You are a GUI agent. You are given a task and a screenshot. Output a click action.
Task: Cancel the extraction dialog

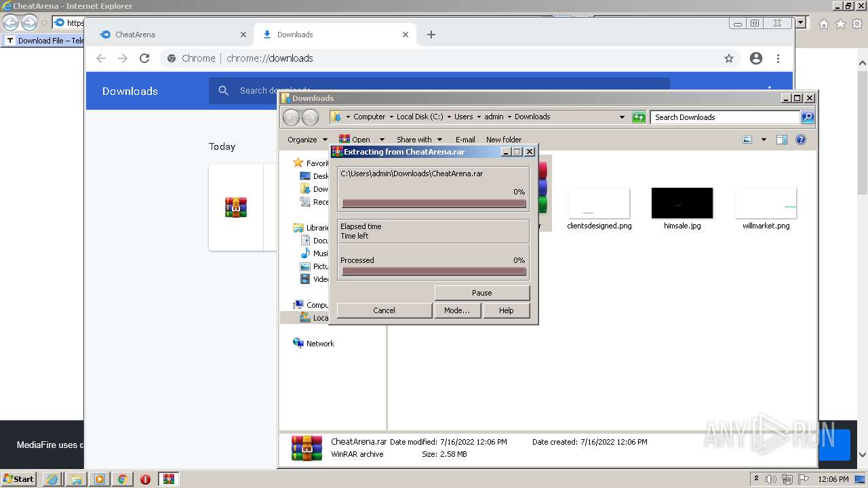point(384,310)
